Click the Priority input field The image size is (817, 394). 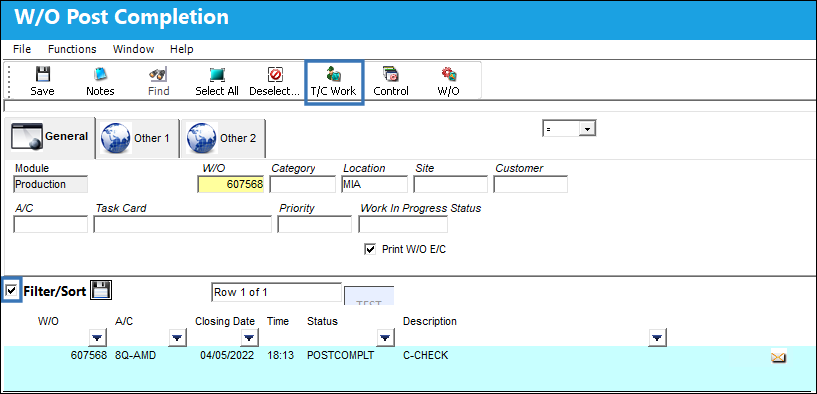[x=315, y=224]
